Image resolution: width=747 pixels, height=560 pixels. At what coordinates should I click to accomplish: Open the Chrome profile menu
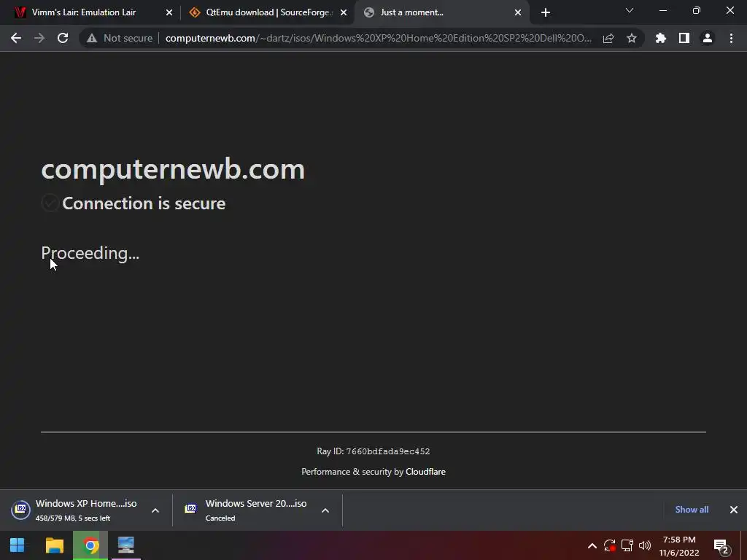[708, 38]
